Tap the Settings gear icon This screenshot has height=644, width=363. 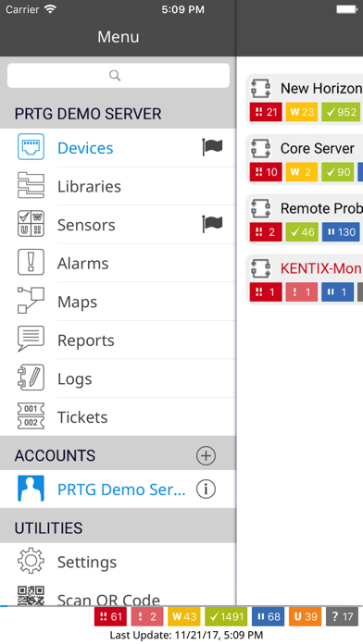(31, 561)
